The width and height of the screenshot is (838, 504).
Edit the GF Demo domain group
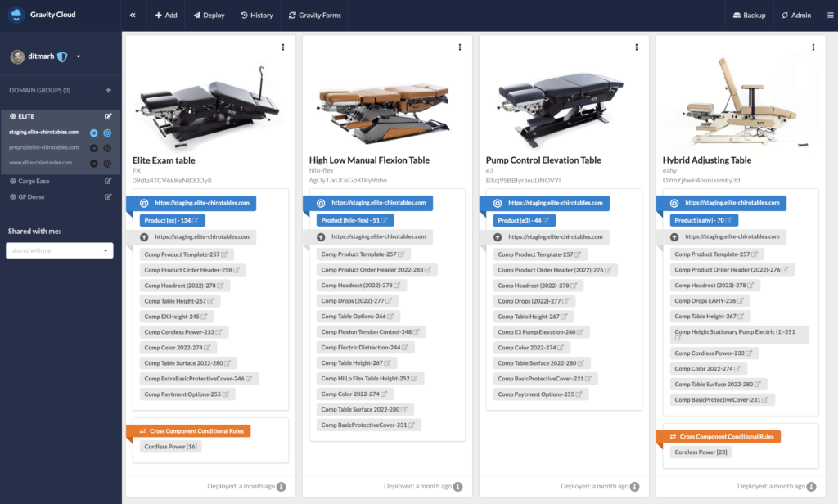pos(108,196)
